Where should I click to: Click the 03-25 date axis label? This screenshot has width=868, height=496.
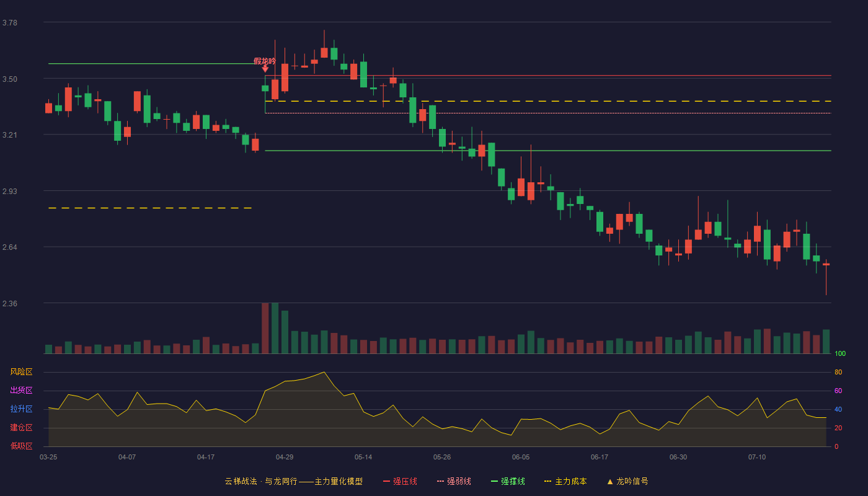48,457
